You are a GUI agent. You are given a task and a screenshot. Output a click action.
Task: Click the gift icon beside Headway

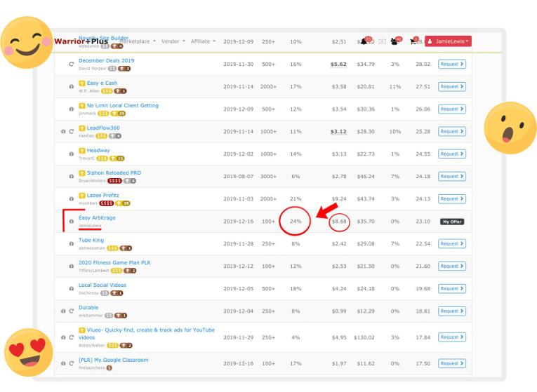pos(71,154)
